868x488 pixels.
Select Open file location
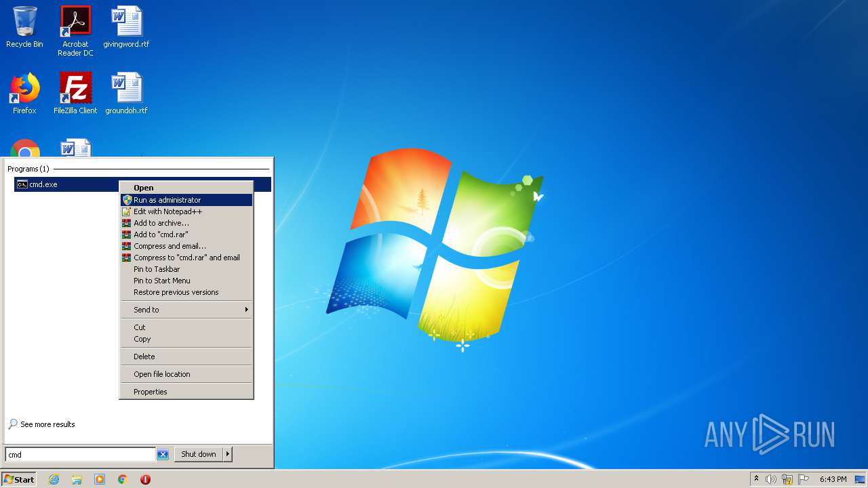(186, 374)
